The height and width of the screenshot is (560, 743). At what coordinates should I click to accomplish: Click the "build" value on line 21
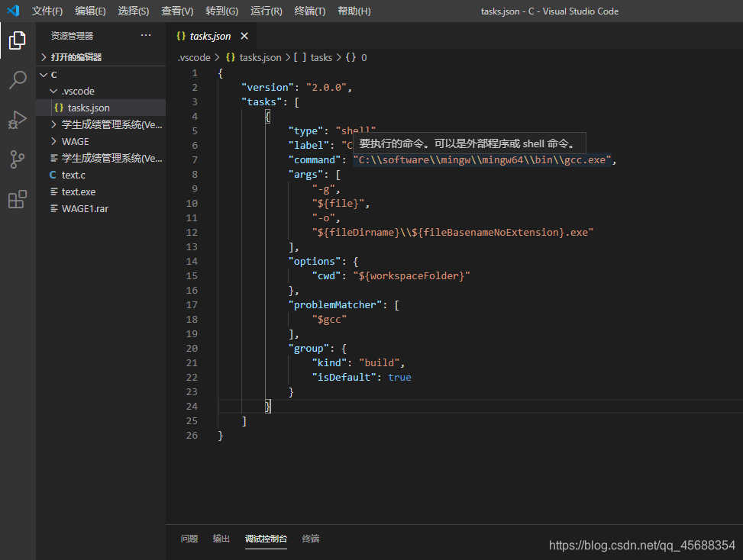point(379,363)
